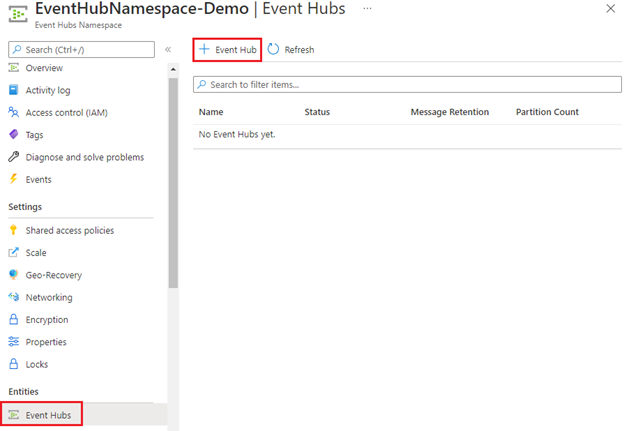Viewport: 624px width, 431px height.
Task: Click the 'No Event Hubs yet.' row
Action: pyautogui.click(x=407, y=135)
